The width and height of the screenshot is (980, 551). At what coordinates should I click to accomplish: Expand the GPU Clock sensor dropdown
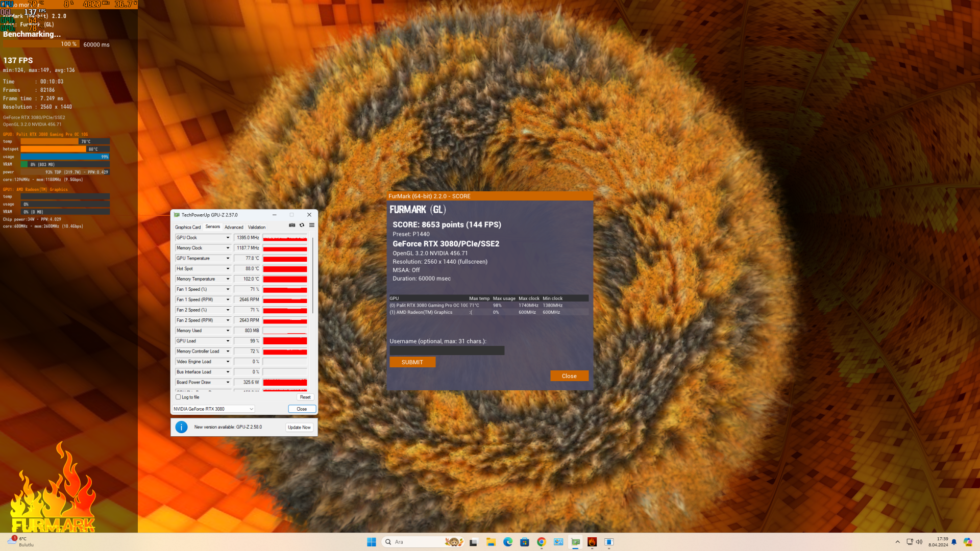[228, 238]
